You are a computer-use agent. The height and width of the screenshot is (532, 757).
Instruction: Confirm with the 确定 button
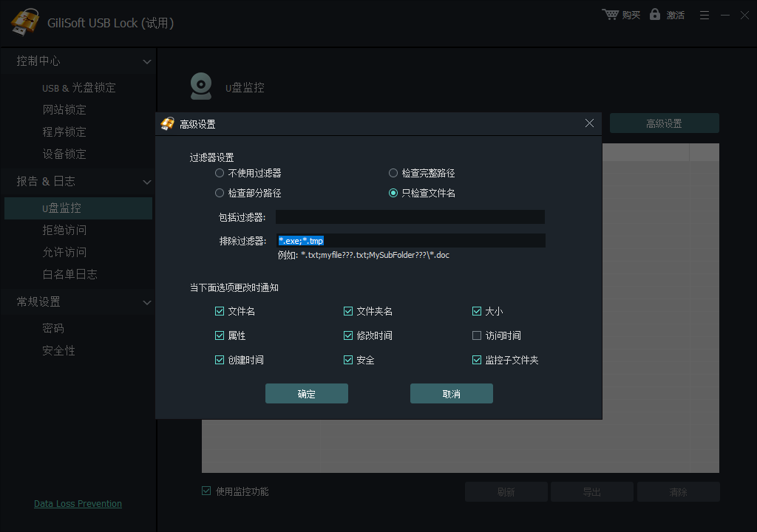coord(307,393)
